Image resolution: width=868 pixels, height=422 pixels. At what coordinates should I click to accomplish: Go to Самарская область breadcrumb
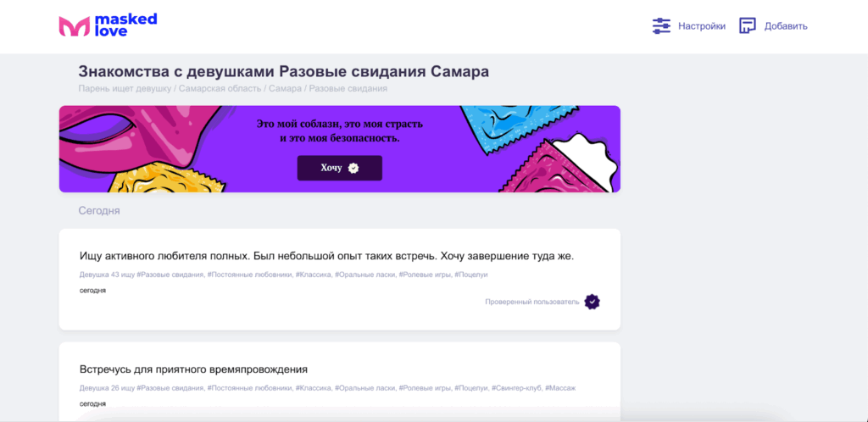click(x=220, y=88)
